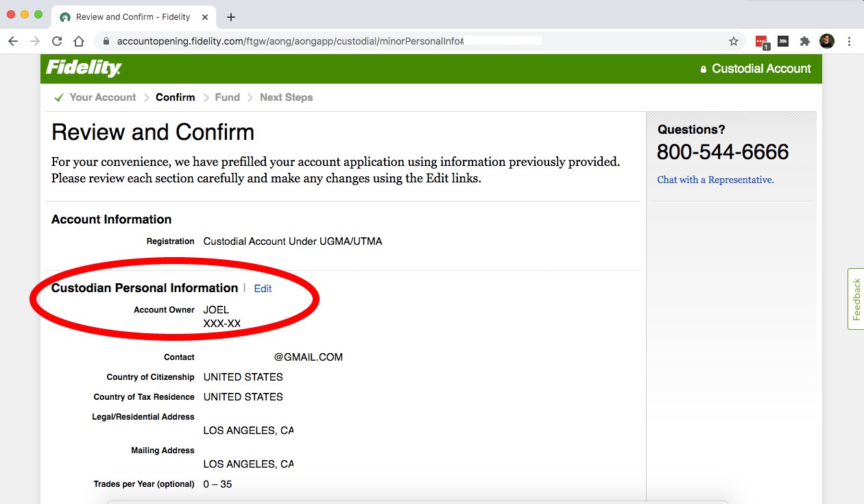Go to the Your Account step
Viewport: 864px width, 504px height.
[102, 97]
